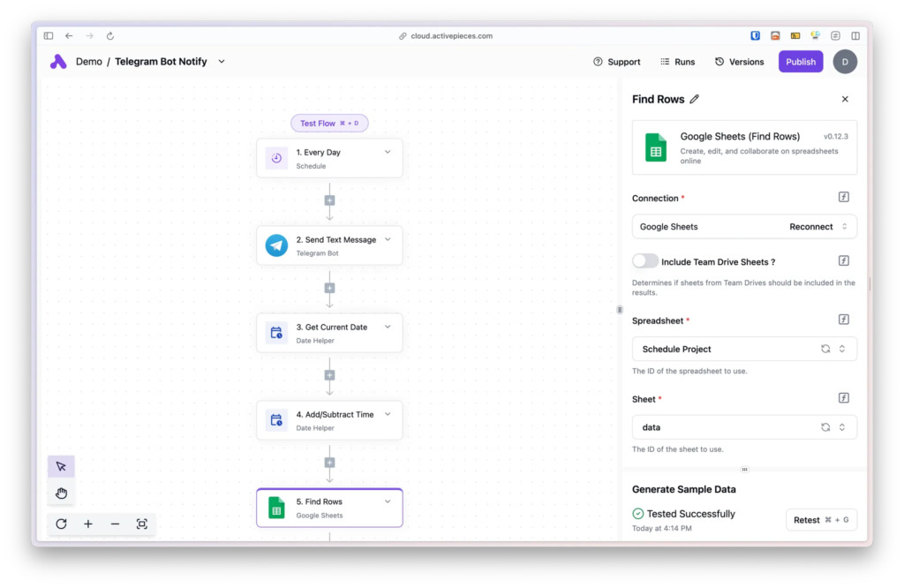
Task: Select the Send Text Message step title
Action: (x=336, y=239)
